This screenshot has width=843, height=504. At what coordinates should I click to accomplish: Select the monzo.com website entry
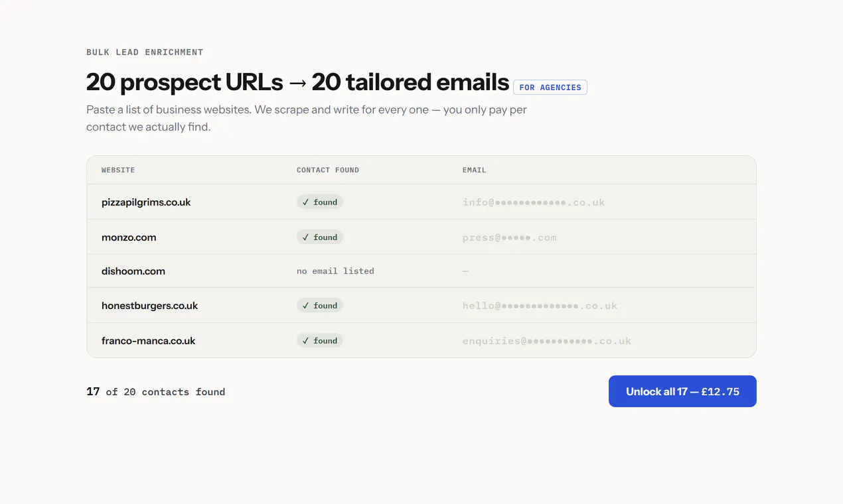(129, 237)
